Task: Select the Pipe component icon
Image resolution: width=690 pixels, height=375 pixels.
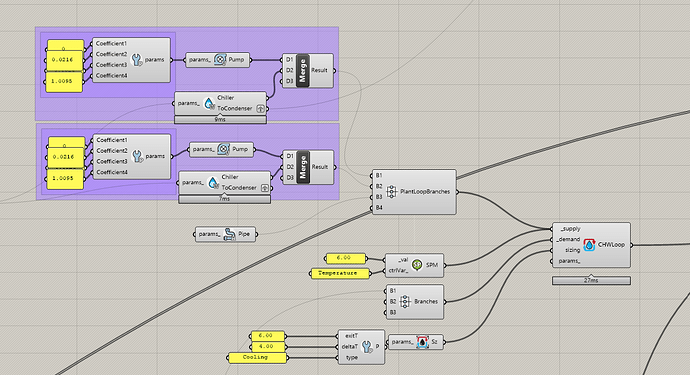Action: tap(229, 234)
